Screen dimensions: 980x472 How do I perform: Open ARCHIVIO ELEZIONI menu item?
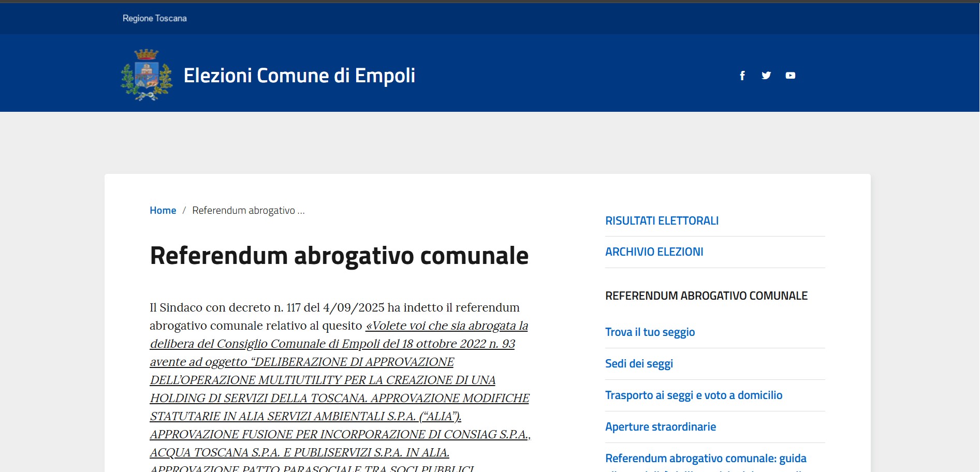[x=654, y=252]
